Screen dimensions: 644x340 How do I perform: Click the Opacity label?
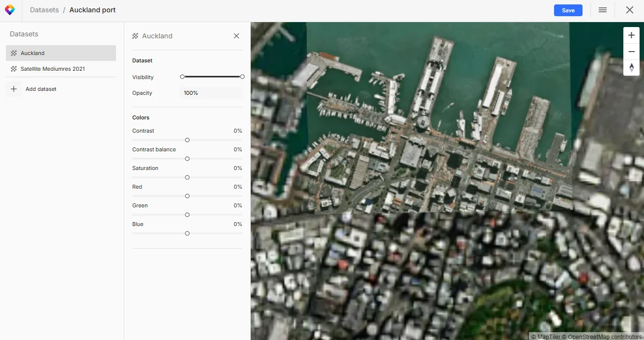pos(142,93)
